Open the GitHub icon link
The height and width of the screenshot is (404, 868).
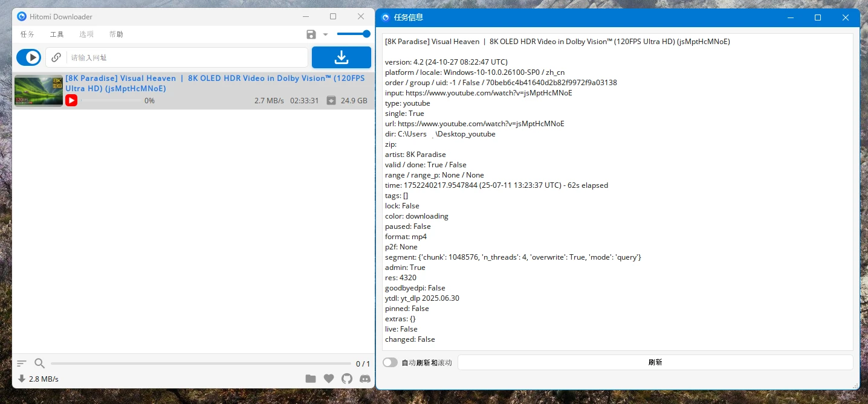[347, 379]
